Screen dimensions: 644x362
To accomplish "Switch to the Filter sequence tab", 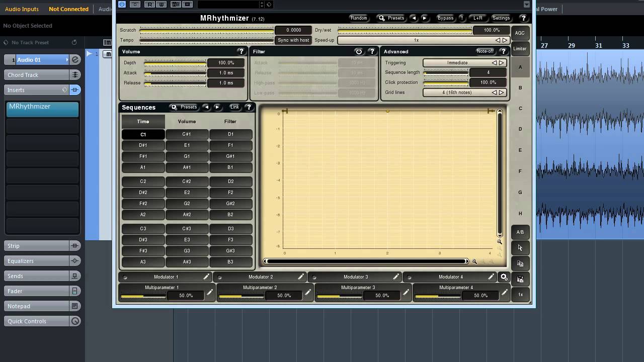I will 230,122.
